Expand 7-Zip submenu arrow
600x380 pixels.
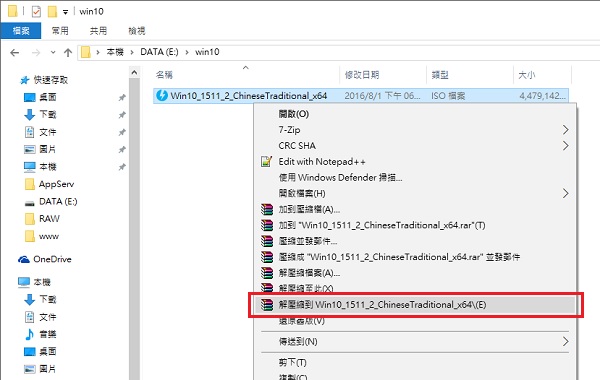(566, 130)
